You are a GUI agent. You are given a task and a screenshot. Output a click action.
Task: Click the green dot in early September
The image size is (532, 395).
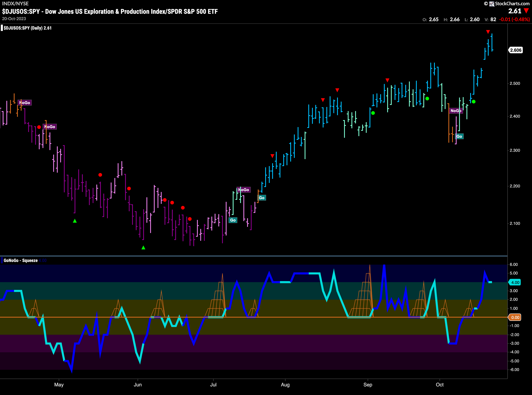tap(373, 113)
